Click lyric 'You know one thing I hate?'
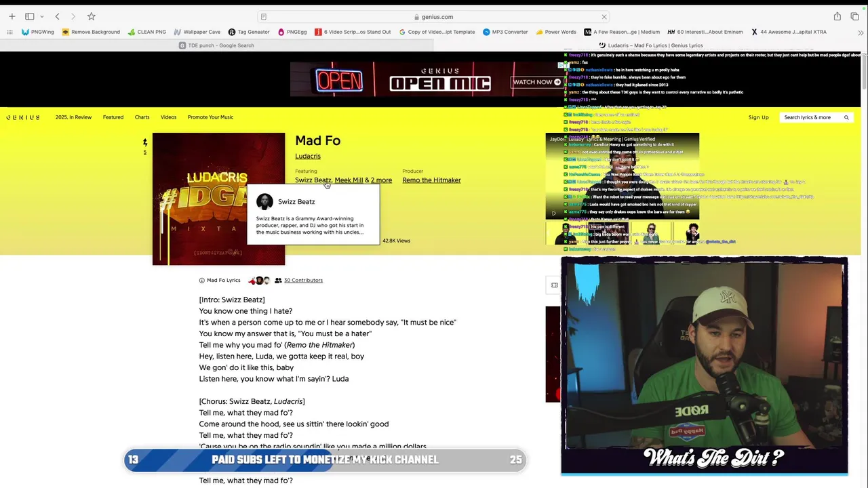 click(245, 311)
